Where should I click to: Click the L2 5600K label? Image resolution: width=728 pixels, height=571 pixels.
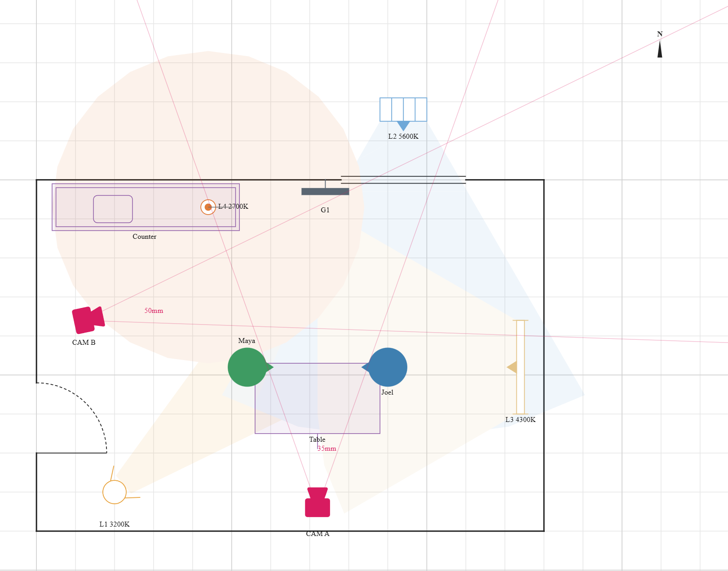click(403, 136)
